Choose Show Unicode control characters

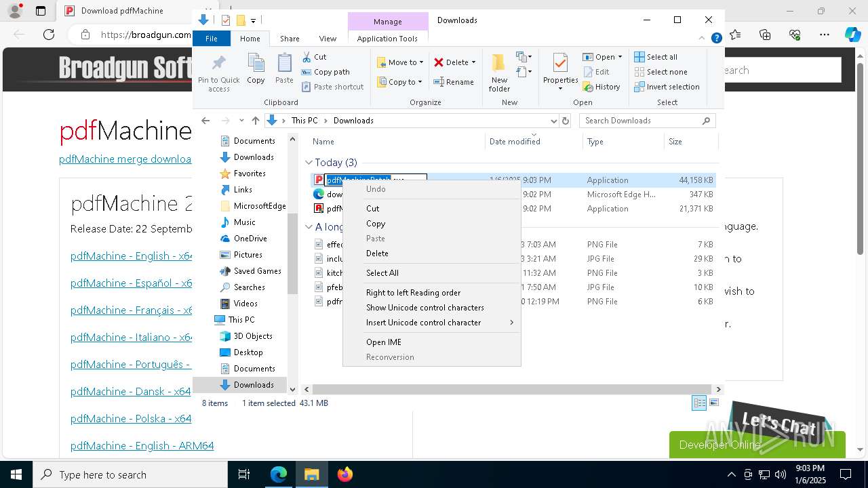(431, 308)
